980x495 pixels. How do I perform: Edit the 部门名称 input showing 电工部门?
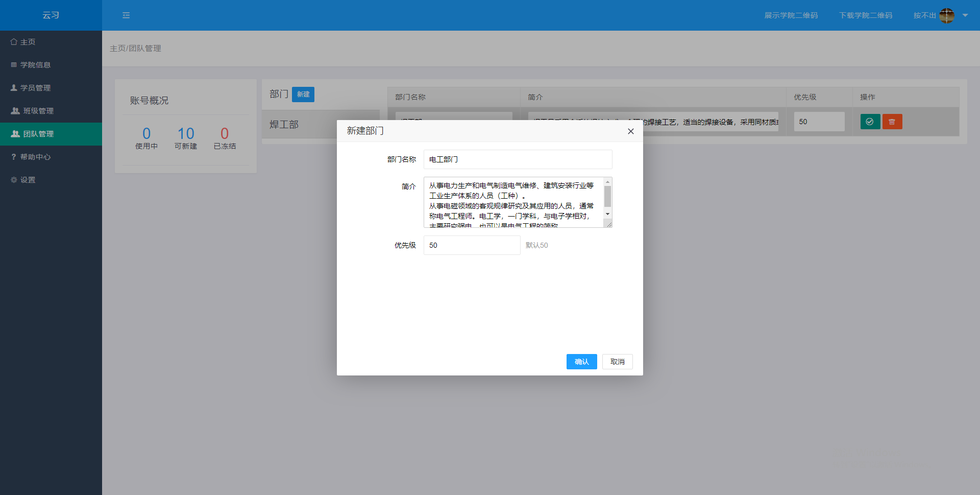pos(518,159)
